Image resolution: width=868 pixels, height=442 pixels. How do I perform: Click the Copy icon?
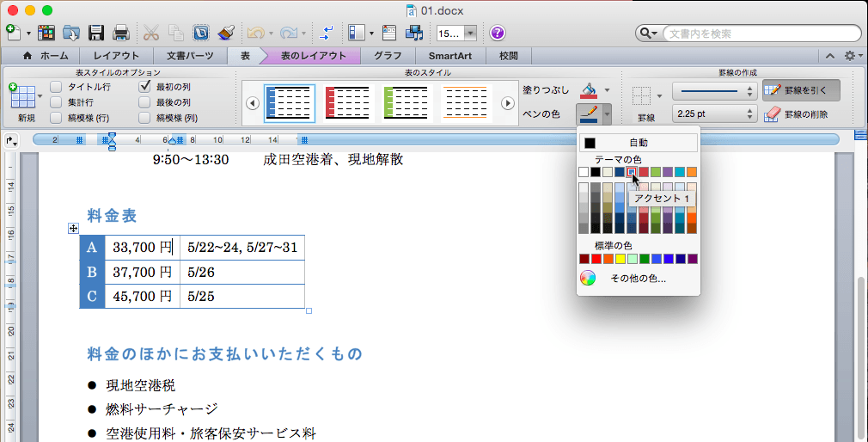[x=175, y=34]
